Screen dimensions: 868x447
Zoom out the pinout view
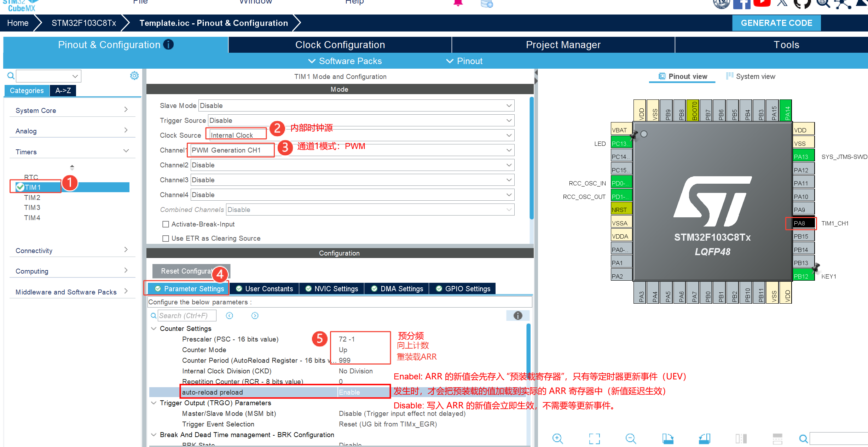[x=631, y=439]
